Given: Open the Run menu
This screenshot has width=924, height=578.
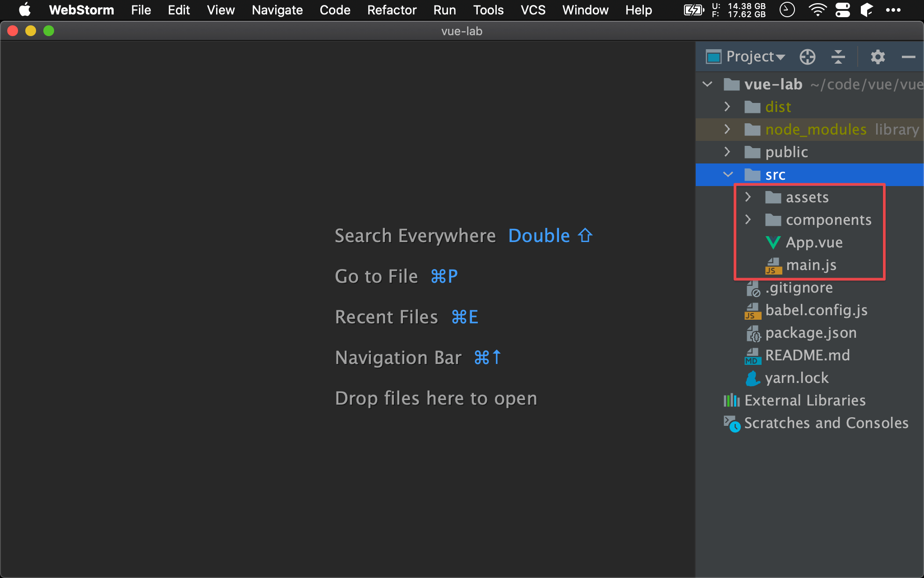Looking at the screenshot, I should [444, 10].
